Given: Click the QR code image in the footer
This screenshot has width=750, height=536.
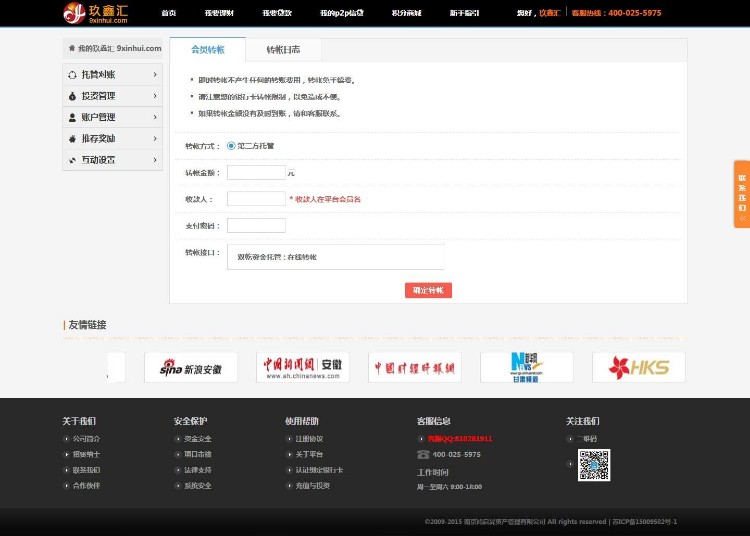Looking at the screenshot, I should [x=594, y=465].
